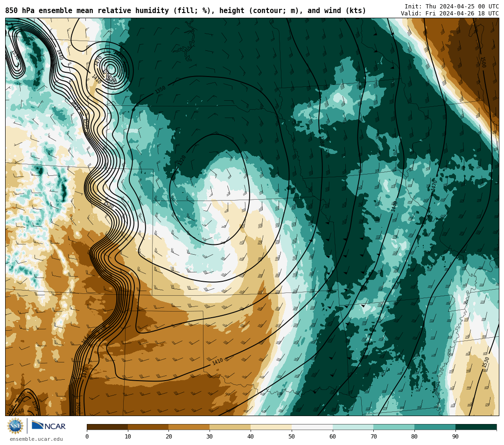Viewport: 504px width, 445px height.
Task: Click the '1440' contour label in eastern region
Action: [394, 207]
